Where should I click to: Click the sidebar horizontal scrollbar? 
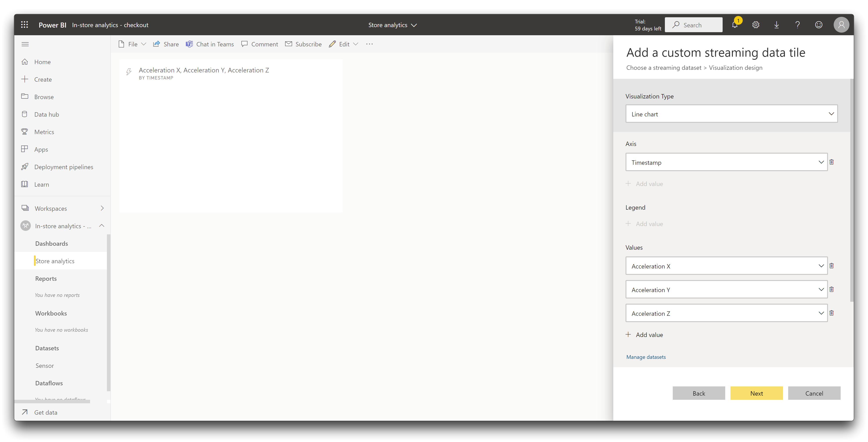(52, 401)
